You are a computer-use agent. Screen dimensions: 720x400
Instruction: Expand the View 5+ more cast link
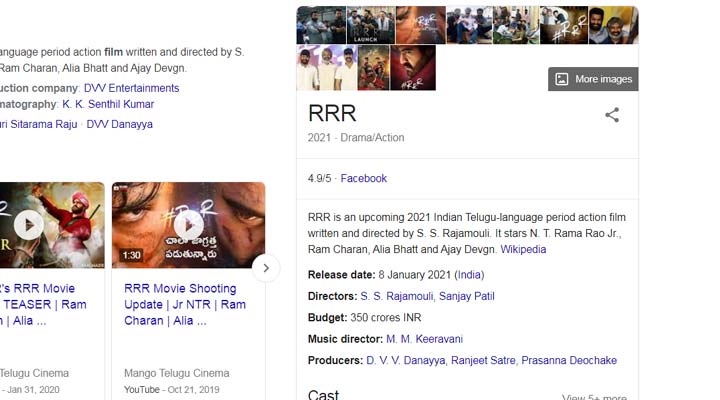(595, 397)
